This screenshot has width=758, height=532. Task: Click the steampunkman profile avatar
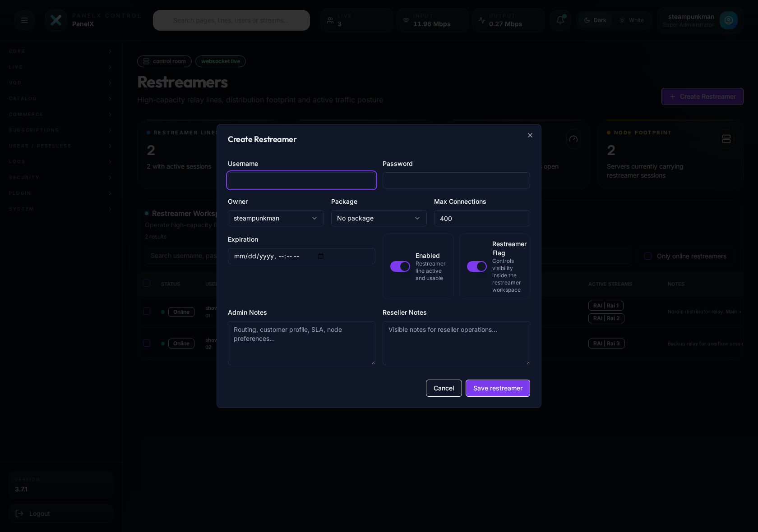coord(729,20)
